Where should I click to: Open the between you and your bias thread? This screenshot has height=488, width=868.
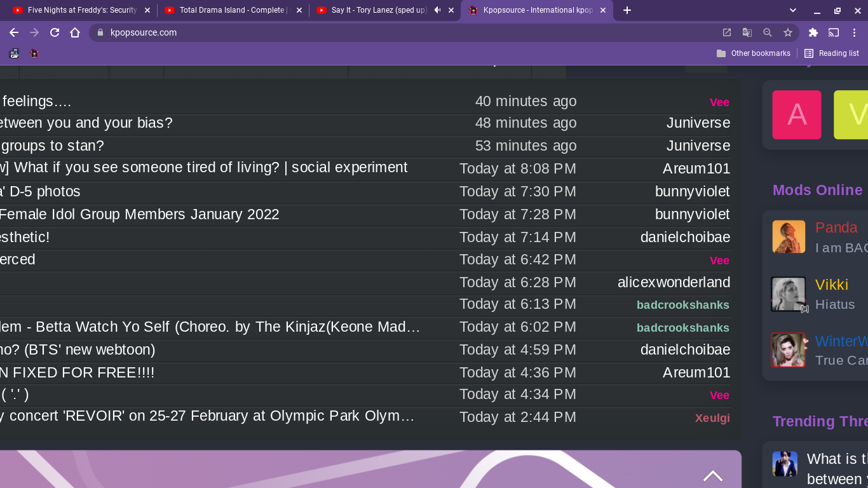click(x=86, y=123)
